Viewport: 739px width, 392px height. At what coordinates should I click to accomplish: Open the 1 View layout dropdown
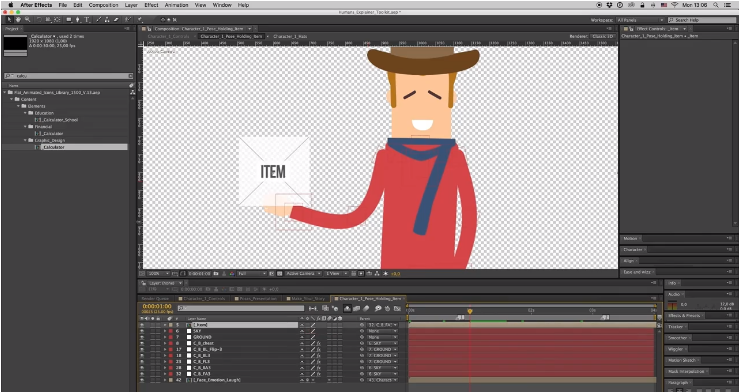337,273
